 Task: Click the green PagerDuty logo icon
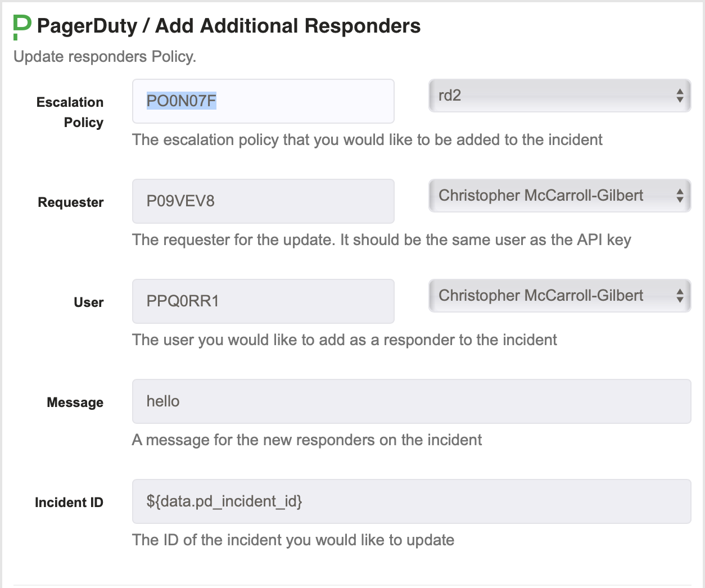coord(22,28)
